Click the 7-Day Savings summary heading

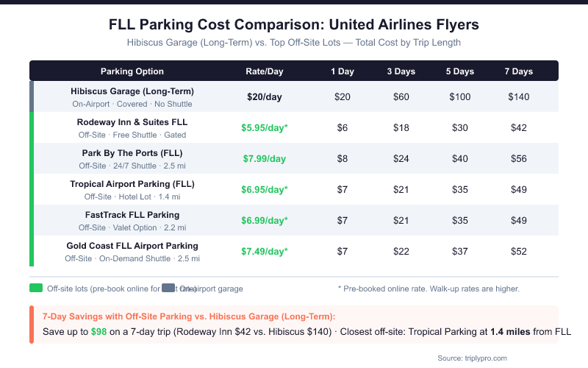pos(189,316)
